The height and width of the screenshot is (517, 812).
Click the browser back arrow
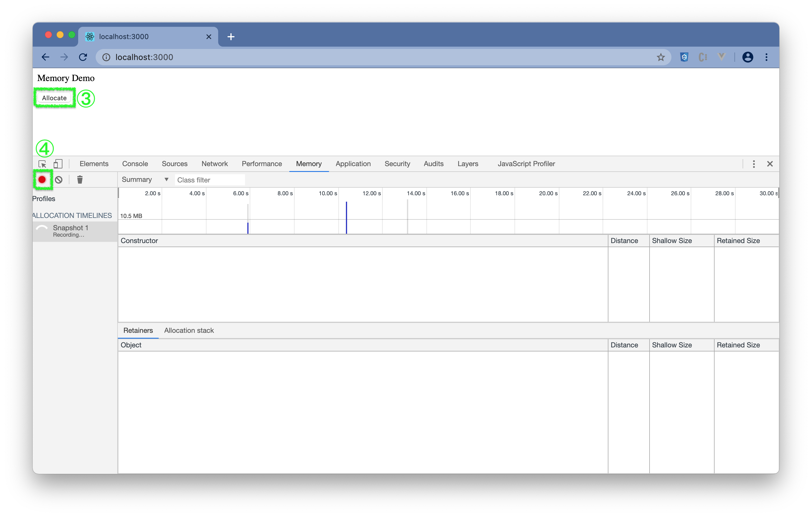click(x=45, y=57)
